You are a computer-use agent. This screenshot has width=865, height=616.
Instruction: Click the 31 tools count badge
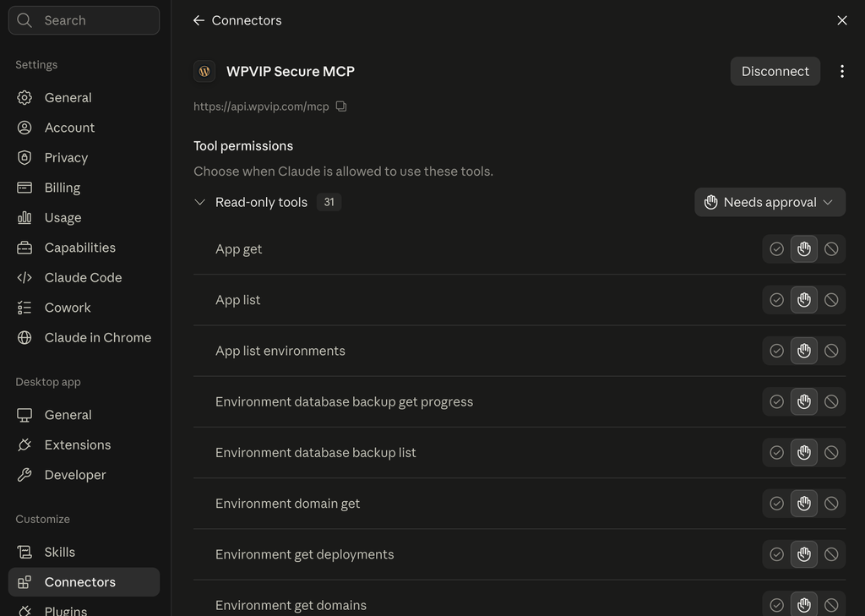(329, 202)
